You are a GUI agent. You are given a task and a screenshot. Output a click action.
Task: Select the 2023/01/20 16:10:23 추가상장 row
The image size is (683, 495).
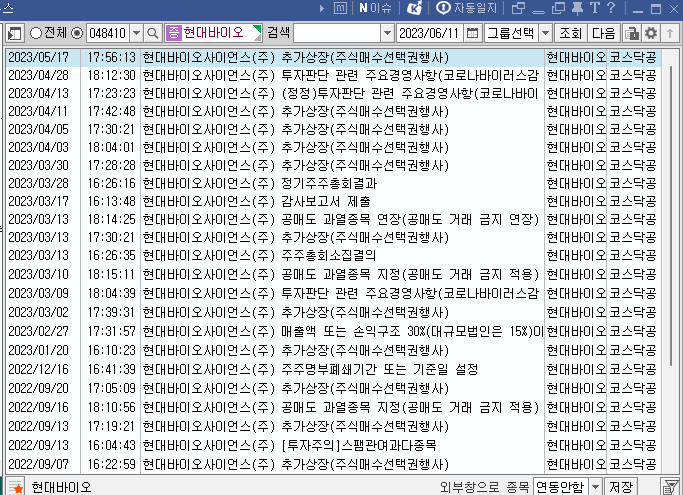click(333, 350)
